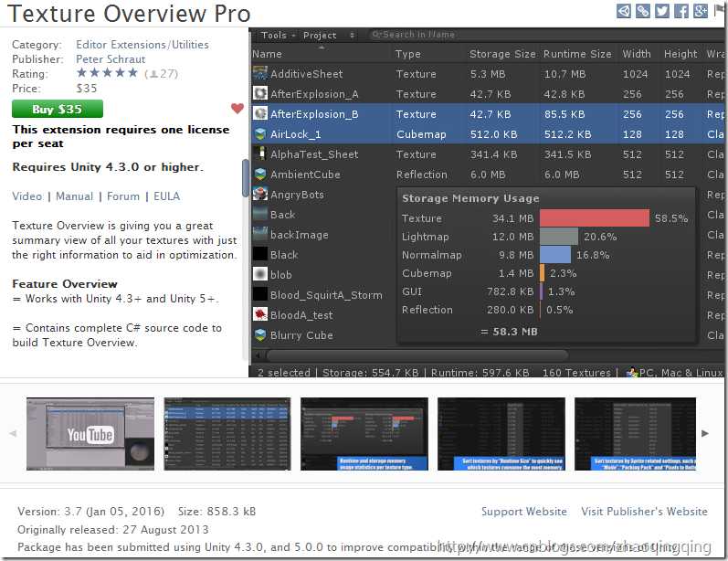
Task: Click the flag report icon
Action: [719, 10]
